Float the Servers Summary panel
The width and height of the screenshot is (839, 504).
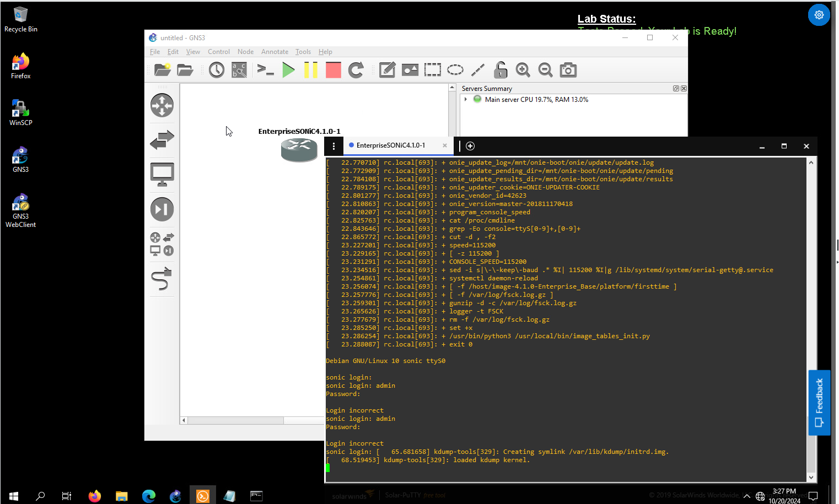676,88
